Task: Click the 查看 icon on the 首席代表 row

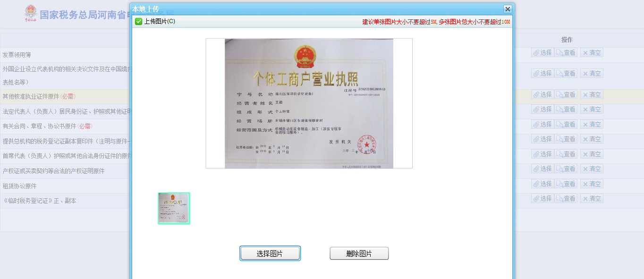Action: (566, 153)
